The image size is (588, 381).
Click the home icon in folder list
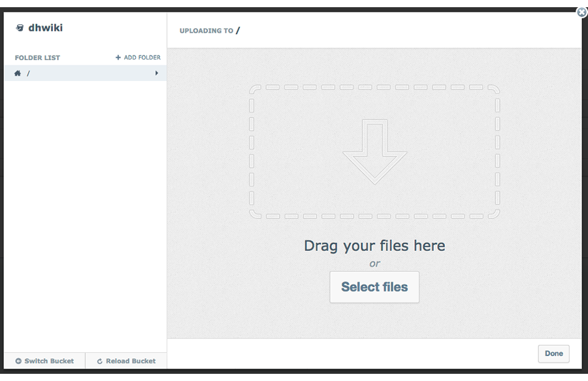click(x=18, y=73)
